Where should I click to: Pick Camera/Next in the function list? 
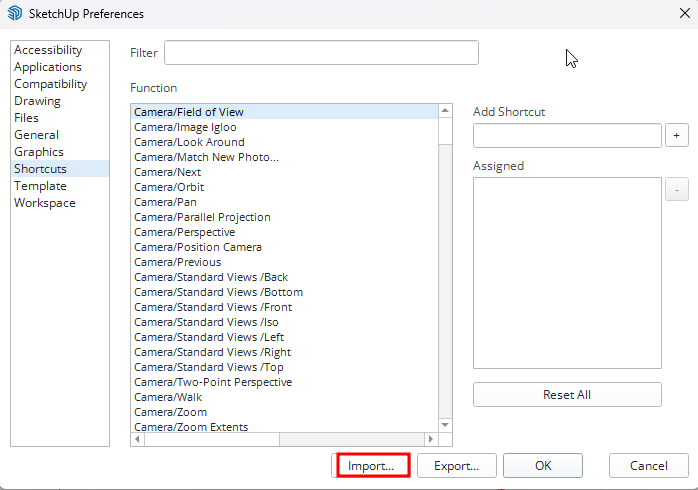(x=285, y=172)
